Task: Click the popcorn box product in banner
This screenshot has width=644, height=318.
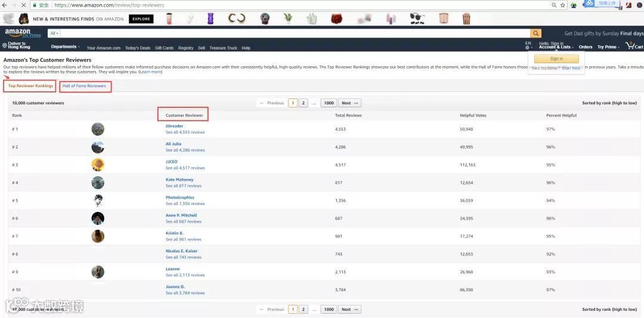Action: (466, 19)
